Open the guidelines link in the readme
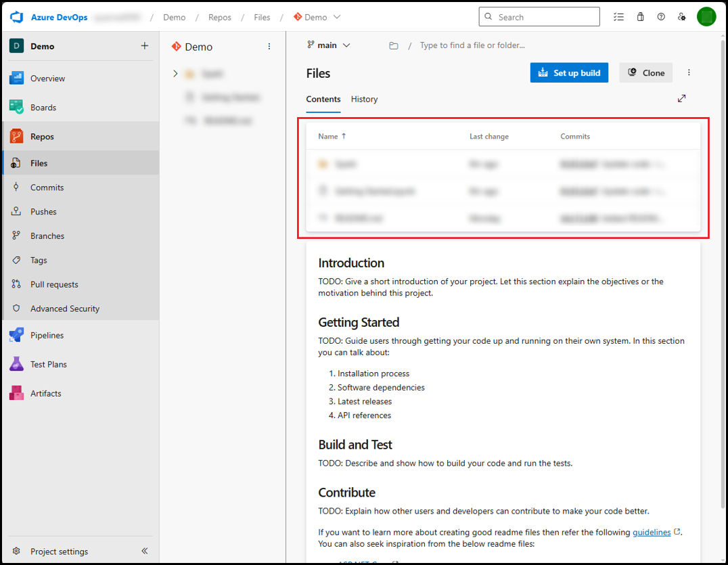 click(x=652, y=533)
